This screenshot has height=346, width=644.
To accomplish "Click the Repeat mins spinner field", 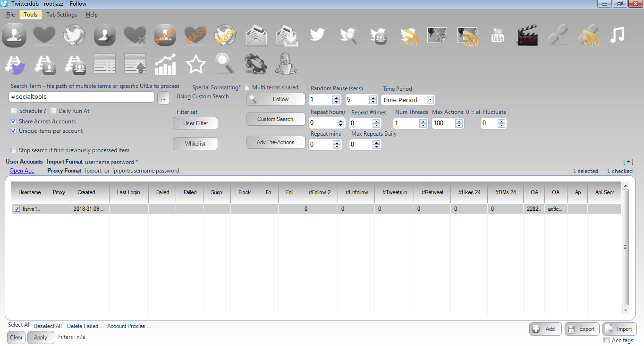I will point(325,145).
